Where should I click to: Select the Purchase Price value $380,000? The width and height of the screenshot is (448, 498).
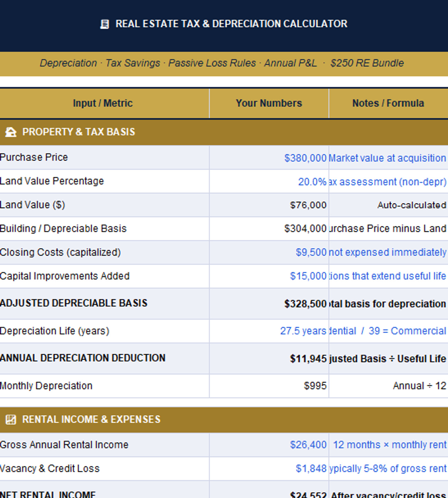[305, 158]
